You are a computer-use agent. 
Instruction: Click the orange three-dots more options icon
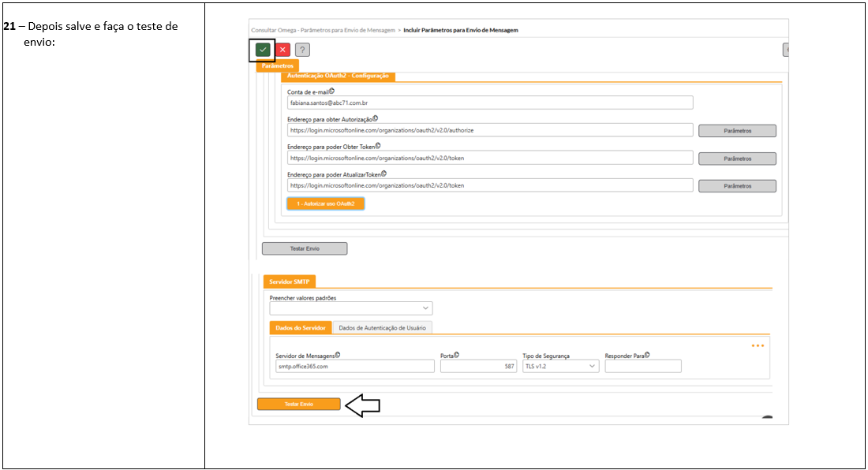(758, 345)
